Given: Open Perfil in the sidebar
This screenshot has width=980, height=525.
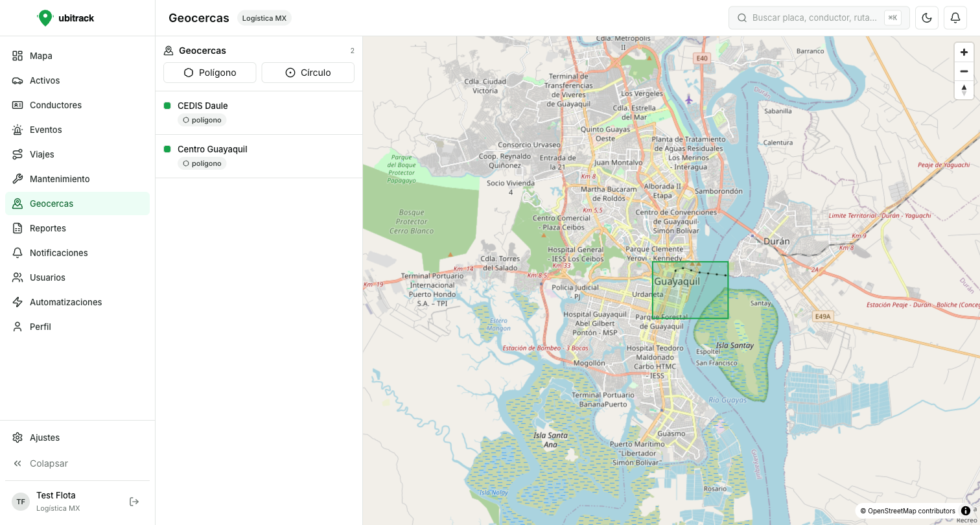Looking at the screenshot, I should tap(77, 327).
